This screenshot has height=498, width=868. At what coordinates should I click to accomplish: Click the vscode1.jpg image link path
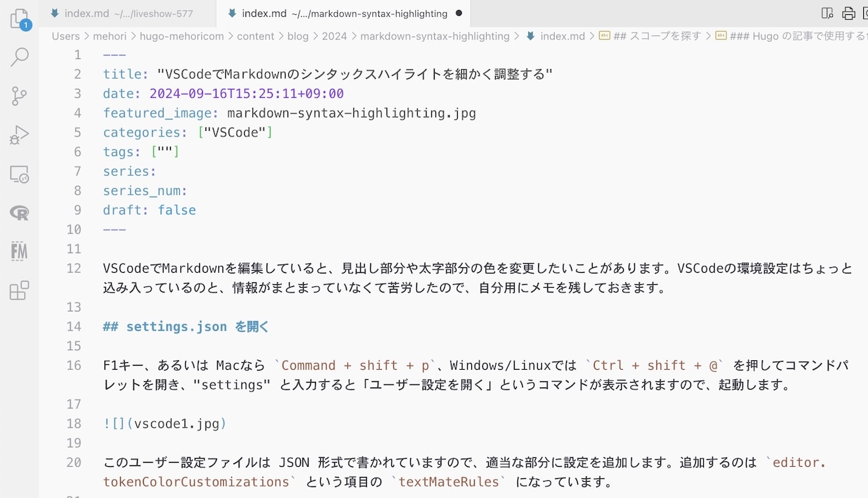point(176,424)
